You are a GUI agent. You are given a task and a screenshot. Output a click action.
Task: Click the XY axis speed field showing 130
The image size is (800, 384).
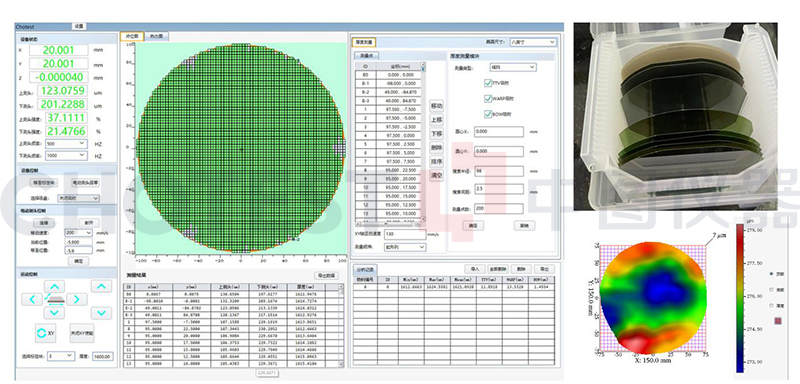(x=405, y=234)
